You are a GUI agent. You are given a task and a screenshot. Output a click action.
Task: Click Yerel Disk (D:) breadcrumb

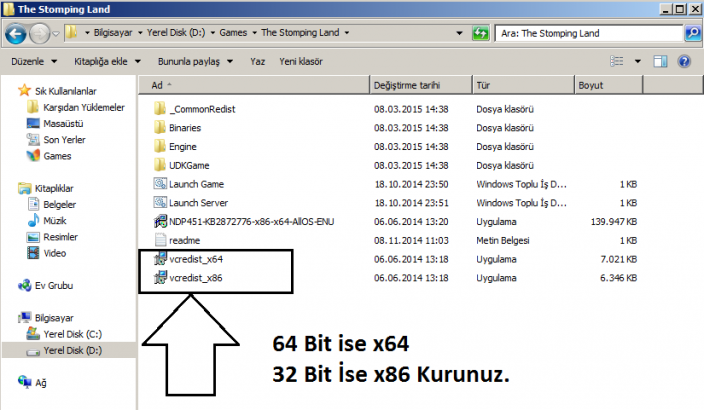coord(176,33)
